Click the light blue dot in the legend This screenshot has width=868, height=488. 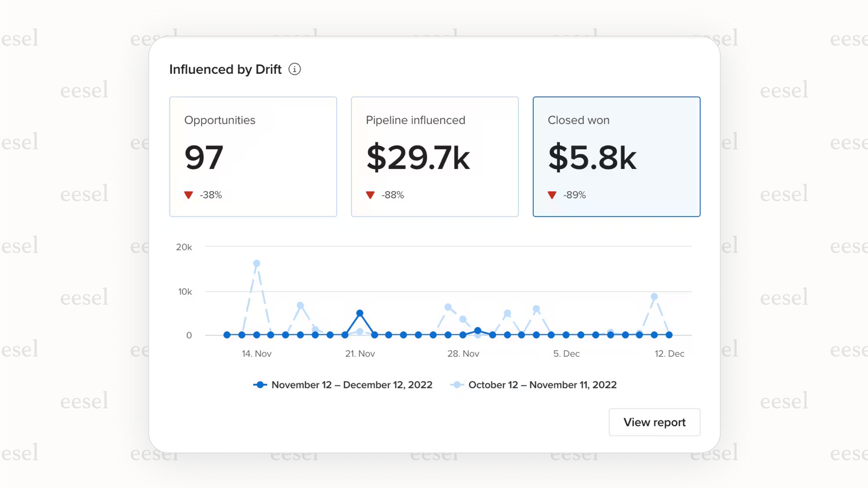(457, 385)
